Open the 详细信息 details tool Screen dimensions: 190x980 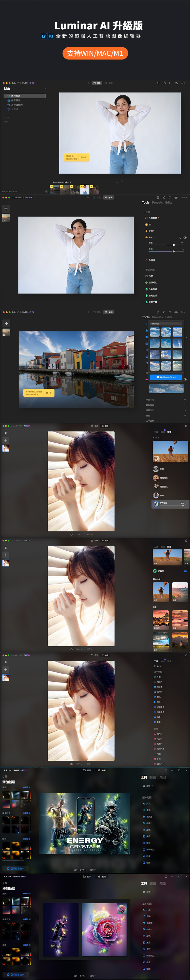(159, 707)
